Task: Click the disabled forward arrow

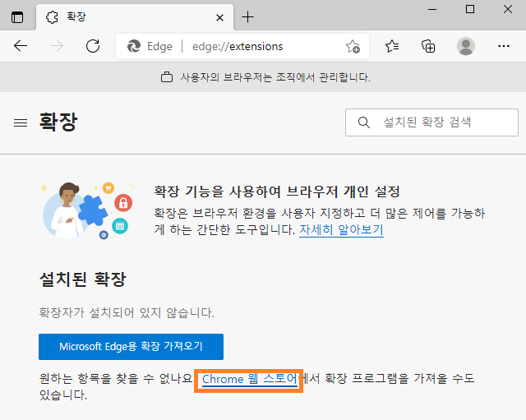Action: click(x=57, y=46)
